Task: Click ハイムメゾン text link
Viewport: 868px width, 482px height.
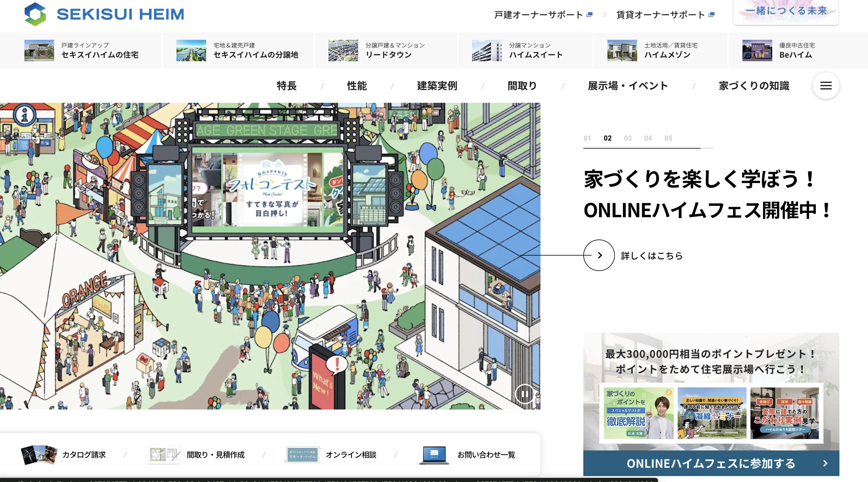Action: tap(667, 55)
